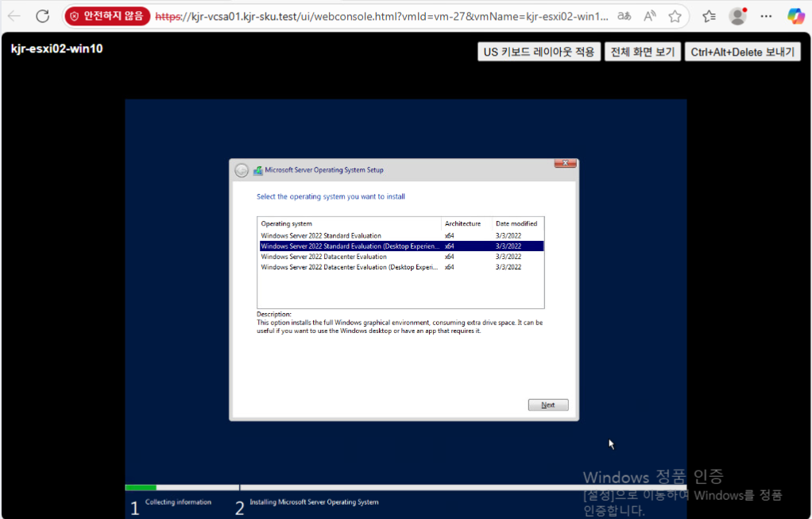Reload the page with the refresh icon
Screen dimensions: 812x519
click(x=43, y=16)
